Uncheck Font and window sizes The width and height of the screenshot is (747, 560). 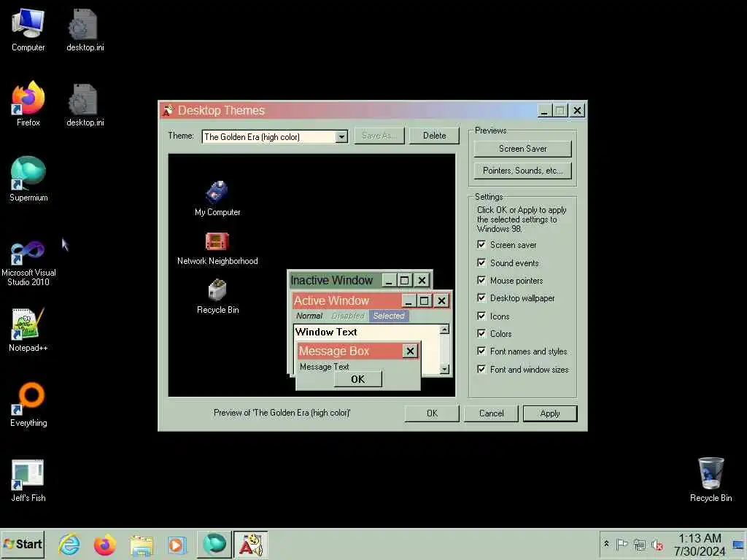click(x=481, y=370)
